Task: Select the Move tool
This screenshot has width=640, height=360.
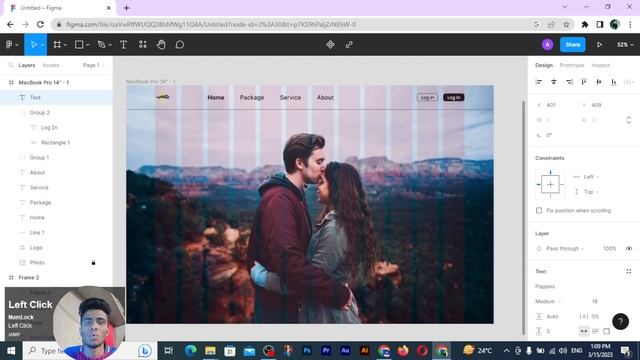Action: (x=33, y=44)
